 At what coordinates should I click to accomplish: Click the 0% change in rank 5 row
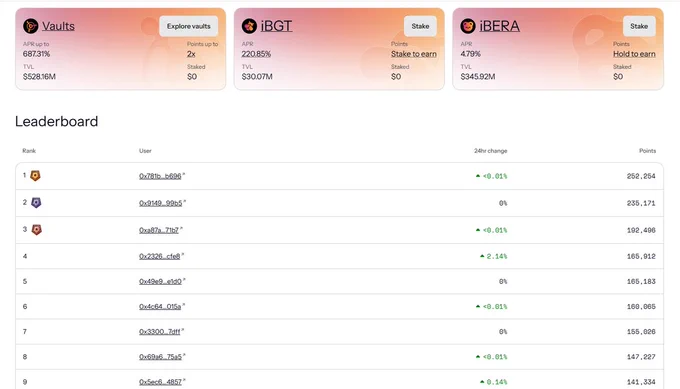click(503, 281)
